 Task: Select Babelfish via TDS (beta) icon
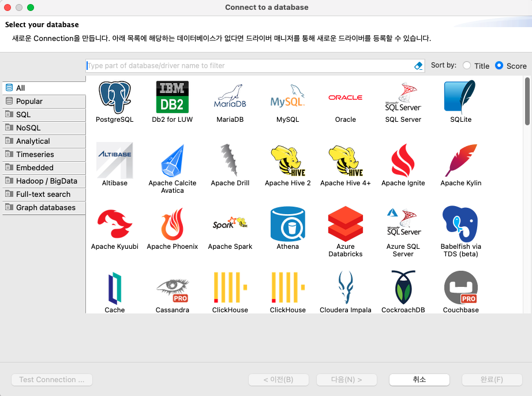(461, 224)
